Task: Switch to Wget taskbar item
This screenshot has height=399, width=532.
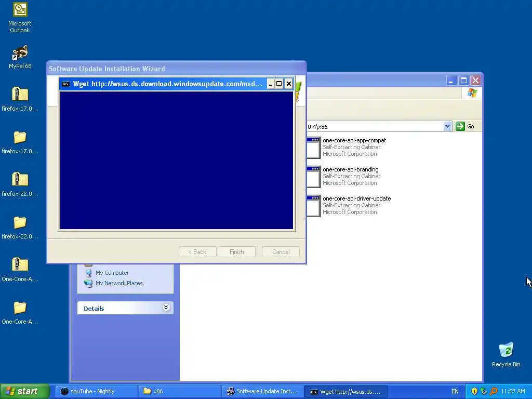Action: point(345,391)
